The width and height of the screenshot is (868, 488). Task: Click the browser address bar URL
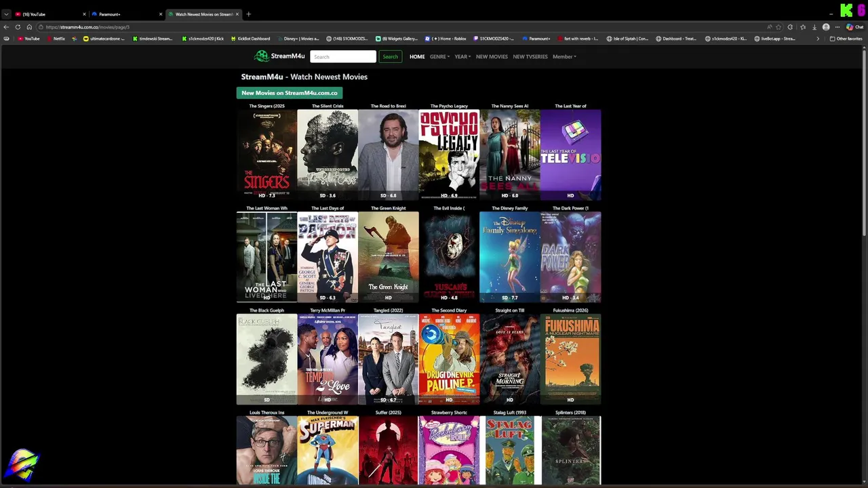(88, 27)
